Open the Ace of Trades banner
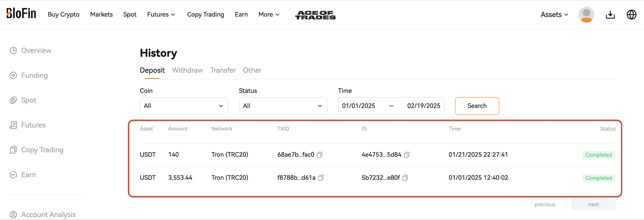 (315, 15)
